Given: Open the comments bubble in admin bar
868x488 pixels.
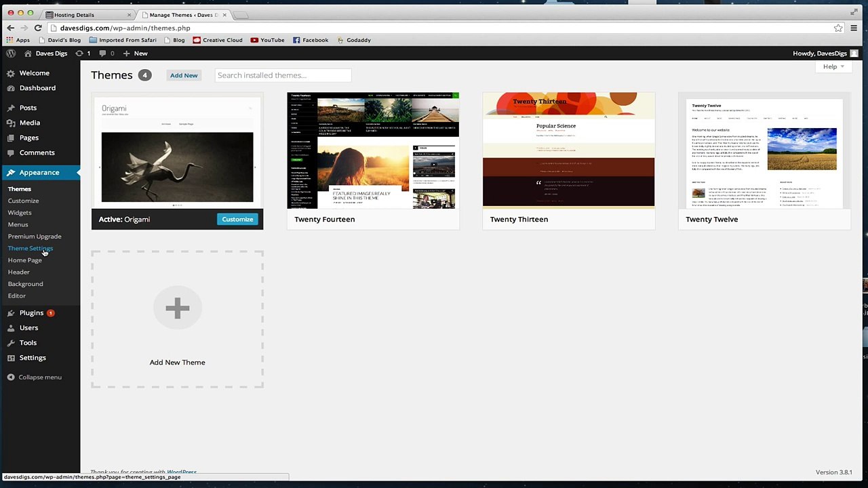Looking at the screenshot, I should pyautogui.click(x=106, y=53).
